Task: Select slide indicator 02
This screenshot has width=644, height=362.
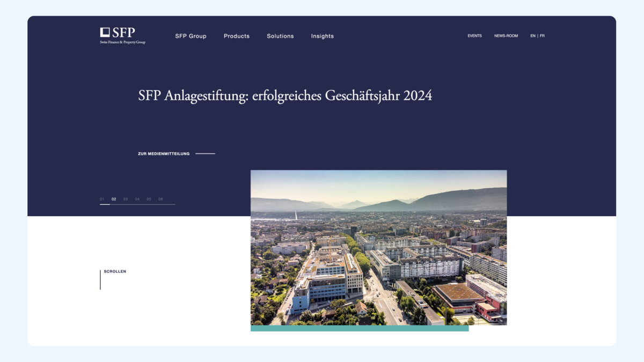Action: (114, 199)
